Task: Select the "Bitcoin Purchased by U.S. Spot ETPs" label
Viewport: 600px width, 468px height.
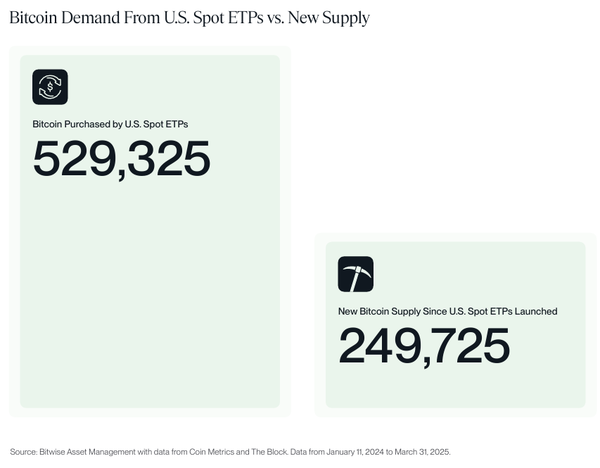Action: click(x=110, y=125)
